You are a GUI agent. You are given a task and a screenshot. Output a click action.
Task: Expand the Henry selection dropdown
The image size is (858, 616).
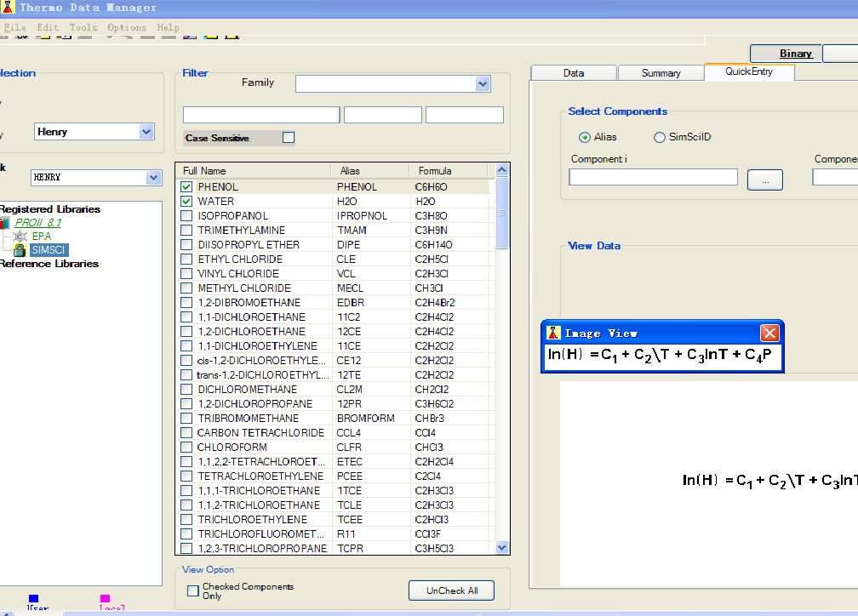click(146, 132)
